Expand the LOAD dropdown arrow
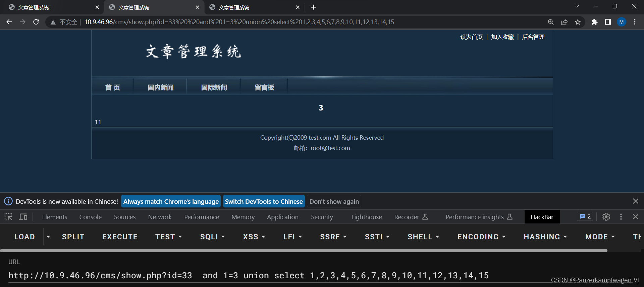Screen dimensions: 644x287 click(x=48, y=237)
